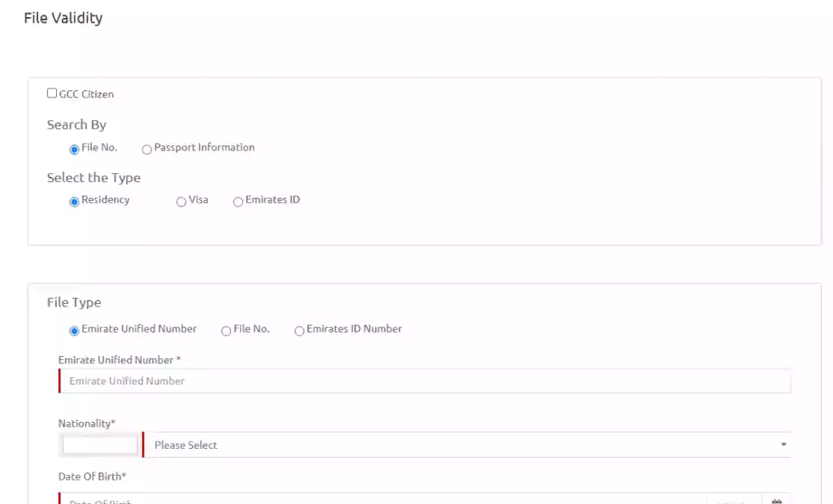Select the Residency type radio
The height and width of the screenshot is (504, 833).
click(74, 202)
